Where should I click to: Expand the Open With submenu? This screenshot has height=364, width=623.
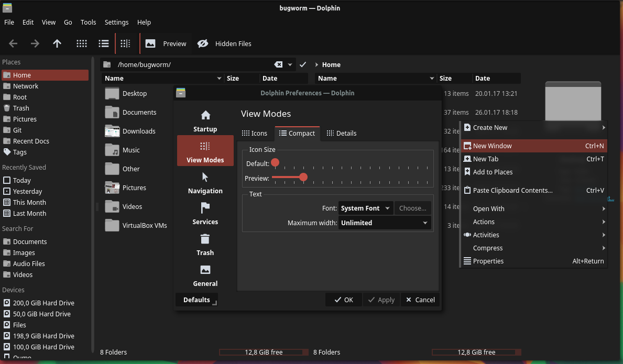coord(534,209)
